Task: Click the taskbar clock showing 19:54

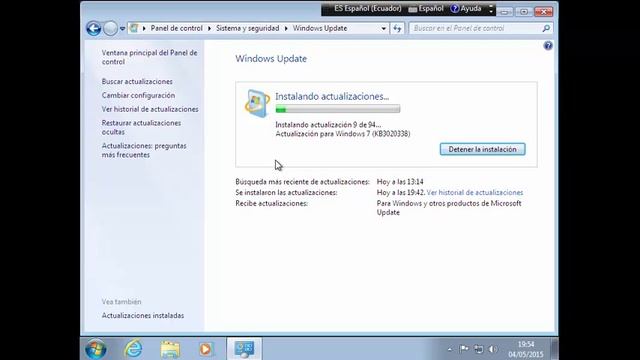Action: pos(526,349)
